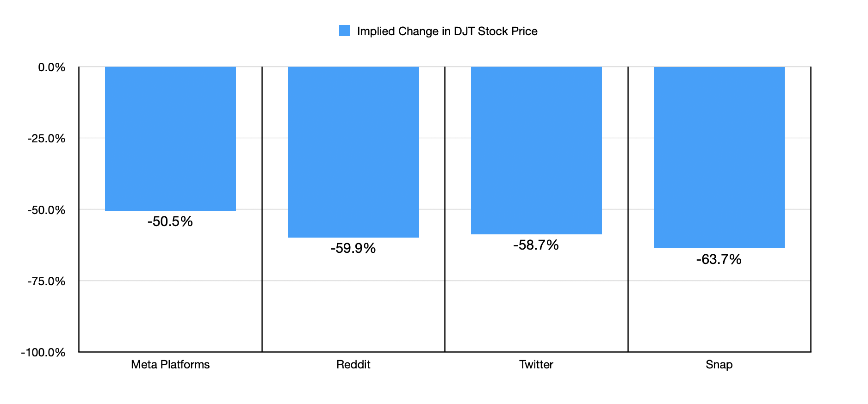Image resolution: width=868 pixels, height=404 pixels.
Task: Click the Meta Platforms blue bar
Action: coord(170,139)
